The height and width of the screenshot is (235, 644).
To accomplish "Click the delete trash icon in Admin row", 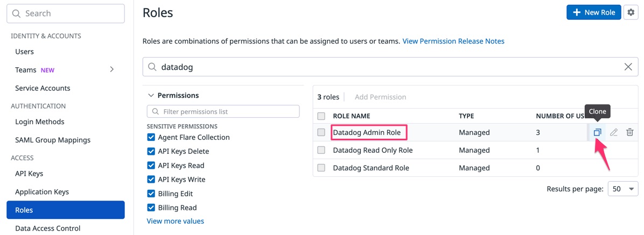I will click(629, 132).
